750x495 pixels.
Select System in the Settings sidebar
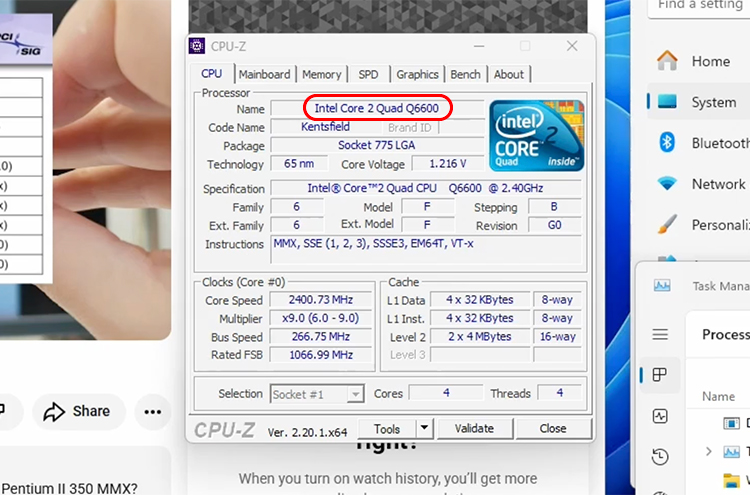click(x=698, y=102)
